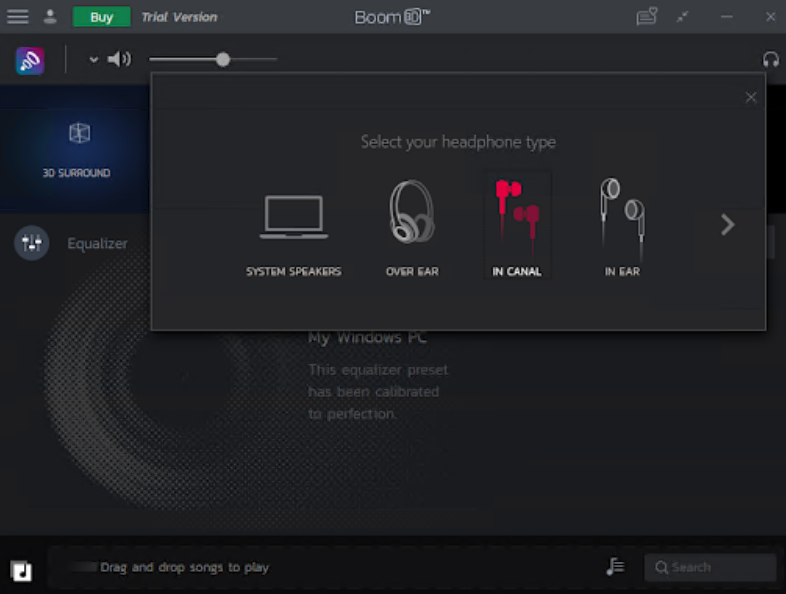
Task: Click the green Buy button
Action: point(101,17)
